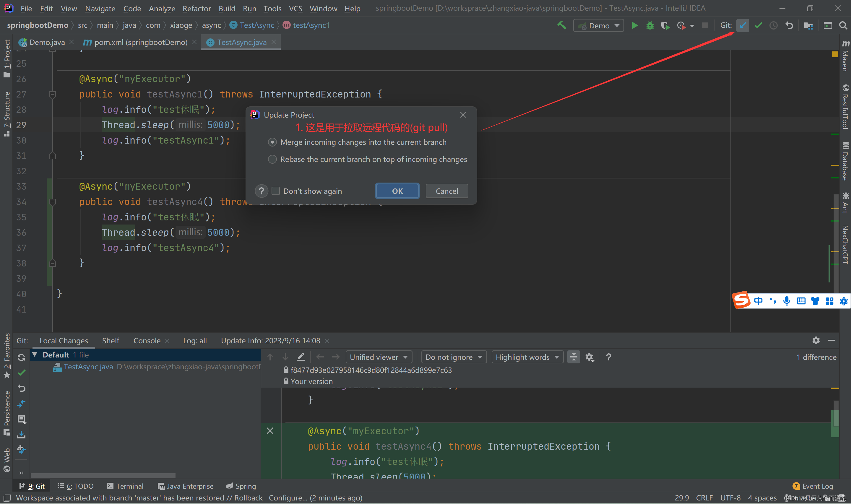The image size is (851, 504).
Task: Toggle 'Don't show again' checkbox in Update Project dialog
Action: 276,191
